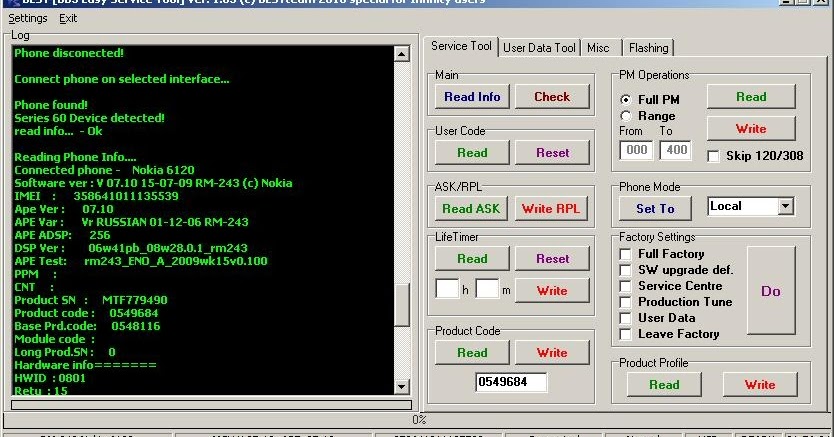Open the Flashing tab
834x437 pixels.
tap(648, 48)
